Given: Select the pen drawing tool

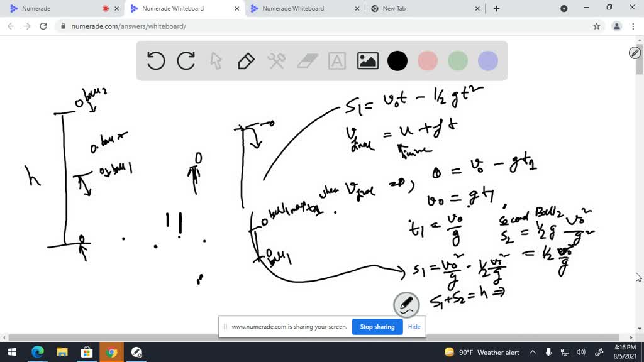Looking at the screenshot, I should point(246,61).
